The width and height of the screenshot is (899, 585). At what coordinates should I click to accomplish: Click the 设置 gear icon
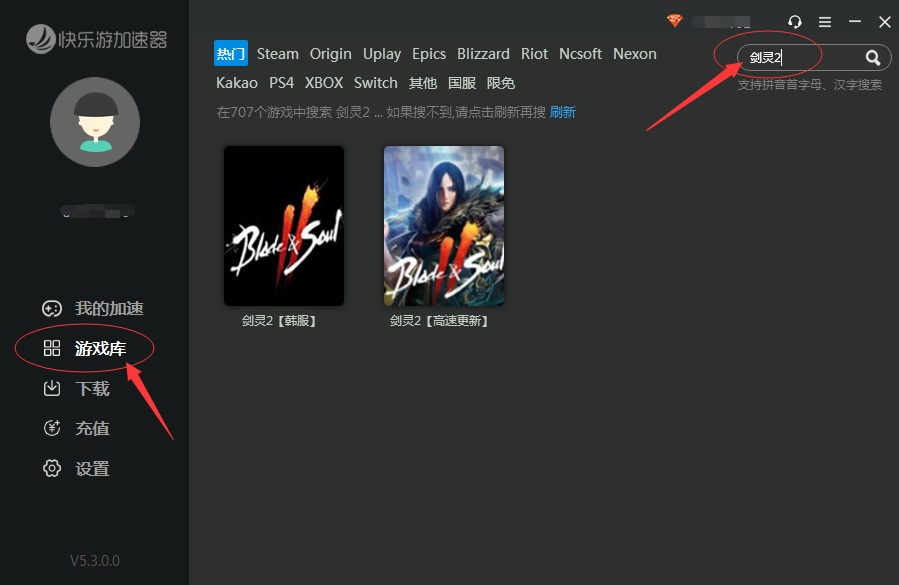52,469
